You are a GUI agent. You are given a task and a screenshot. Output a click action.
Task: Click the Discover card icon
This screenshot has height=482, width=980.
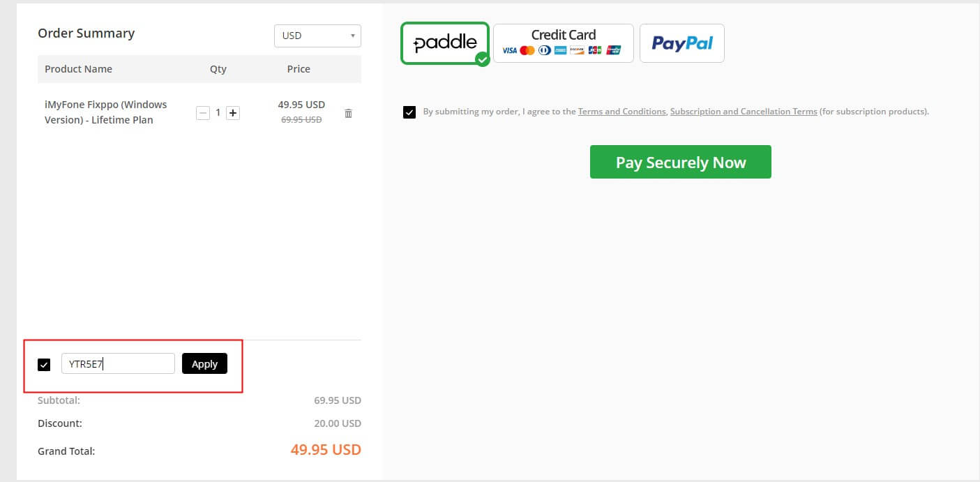click(x=577, y=50)
